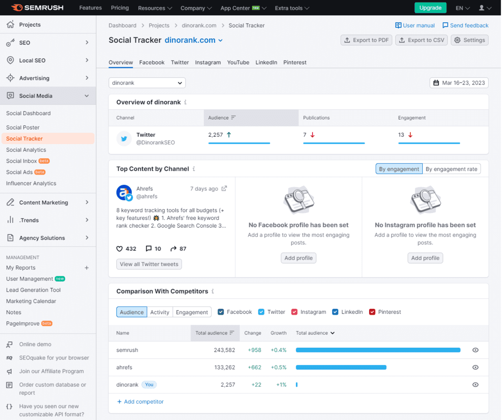Screen dimensions: 504x420
Task: Click the heart likes icon on tweet
Action: (x=119, y=248)
